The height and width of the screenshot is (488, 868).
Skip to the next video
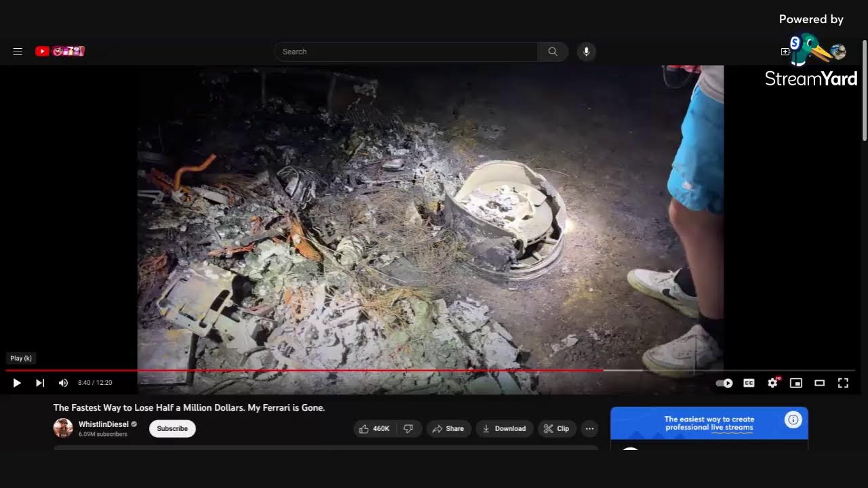(40, 383)
